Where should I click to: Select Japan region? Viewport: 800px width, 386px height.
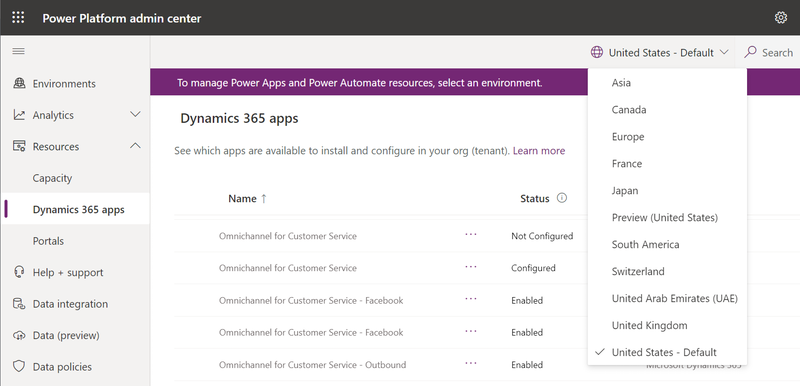coord(667,191)
